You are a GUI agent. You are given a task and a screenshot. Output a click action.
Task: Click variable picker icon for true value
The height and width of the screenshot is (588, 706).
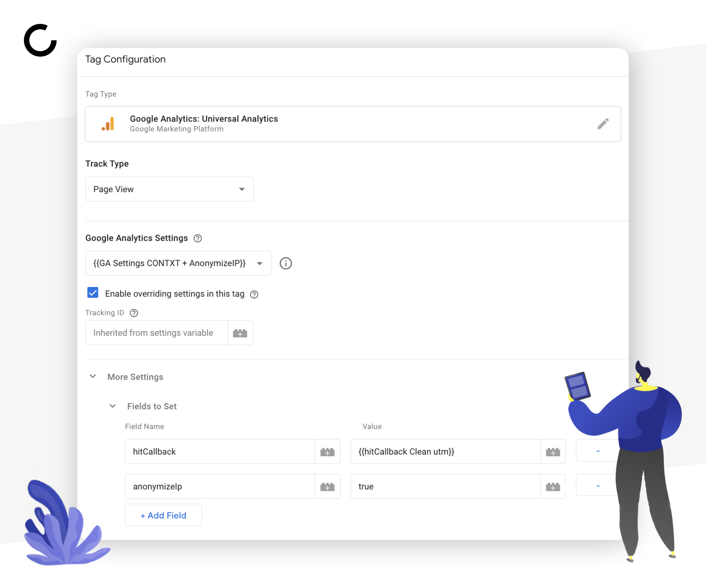tap(553, 487)
